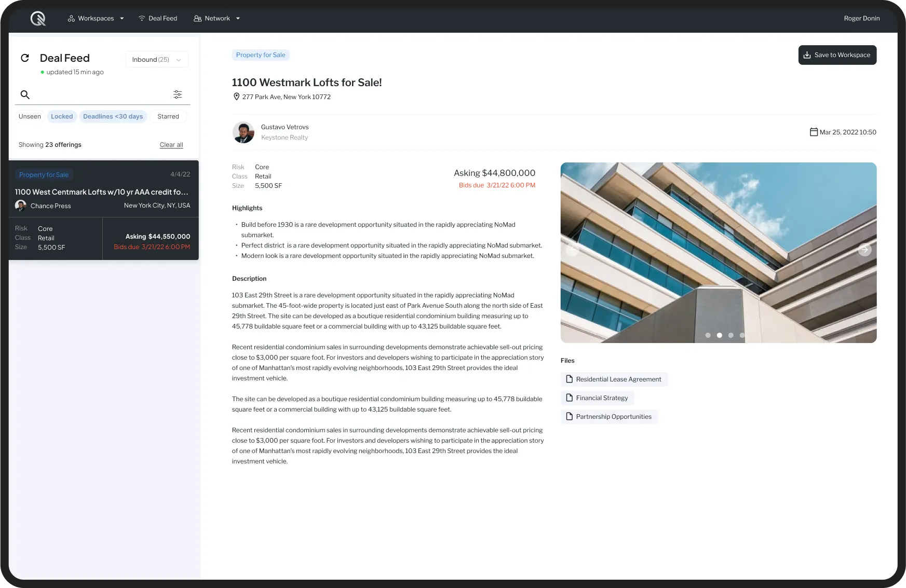Click the search magnifier icon
Screen dimensions: 906x588
pos(25,94)
